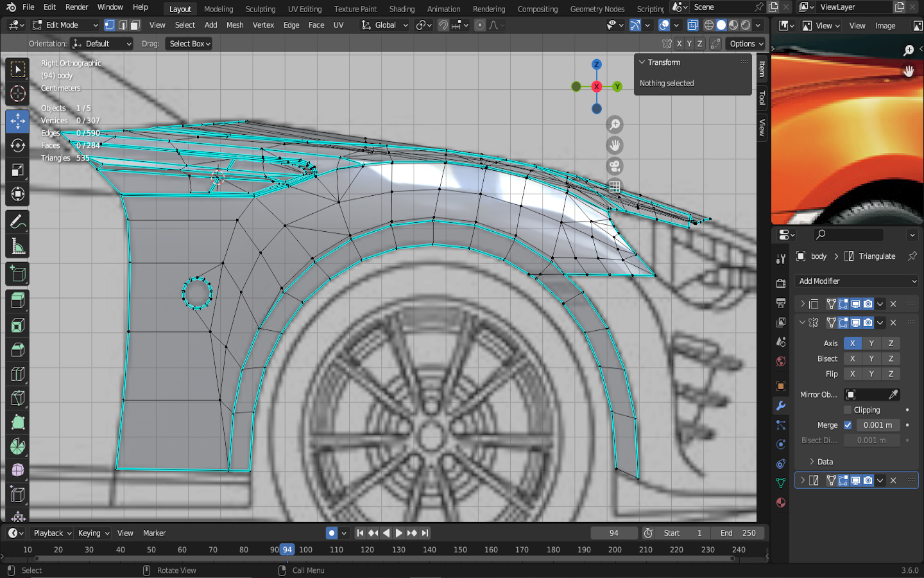Click the Measure tool icon
Image resolution: width=924 pixels, height=578 pixels.
(17, 247)
